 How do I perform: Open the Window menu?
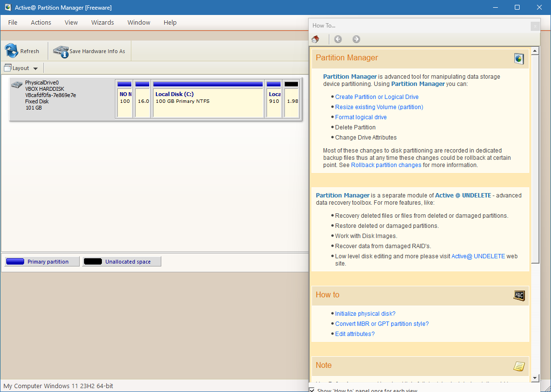[x=139, y=23]
